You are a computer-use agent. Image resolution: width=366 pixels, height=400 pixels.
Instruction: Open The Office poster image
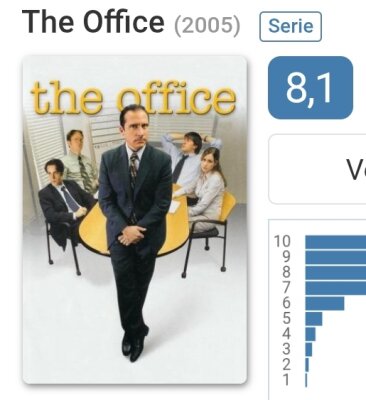coord(135,220)
